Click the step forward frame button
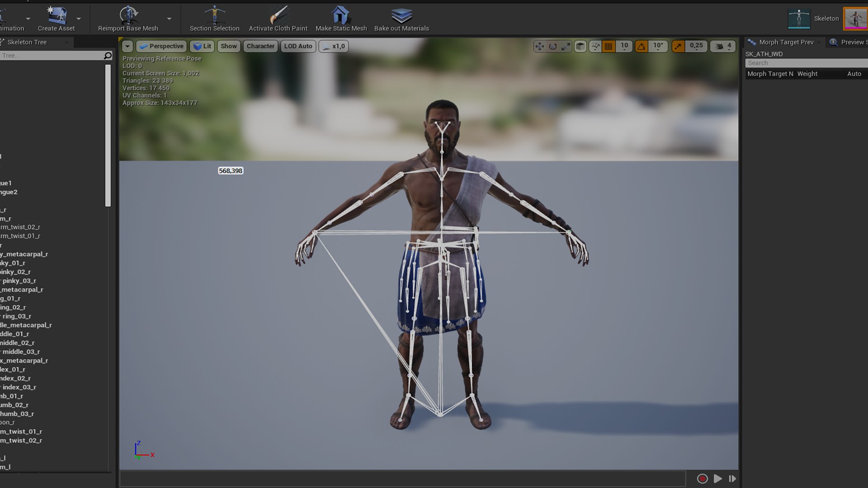 pos(732,479)
